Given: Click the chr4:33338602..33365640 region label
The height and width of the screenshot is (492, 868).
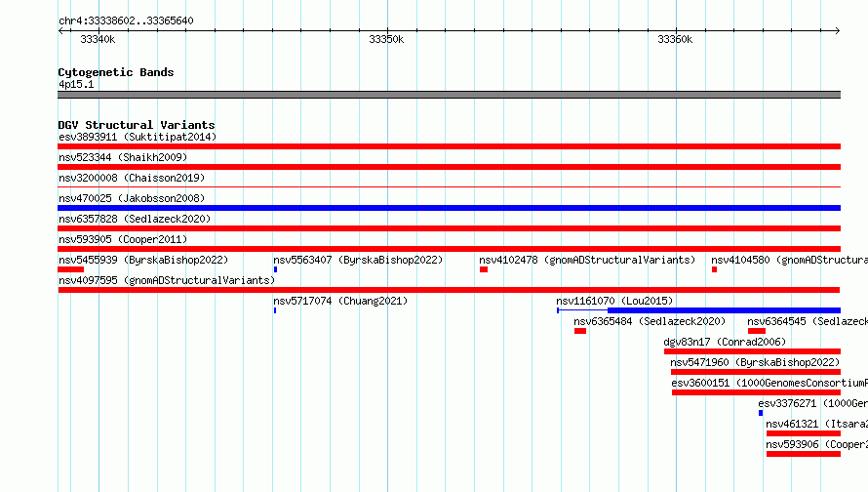Looking at the screenshot, I should click(x=126, y=20).
